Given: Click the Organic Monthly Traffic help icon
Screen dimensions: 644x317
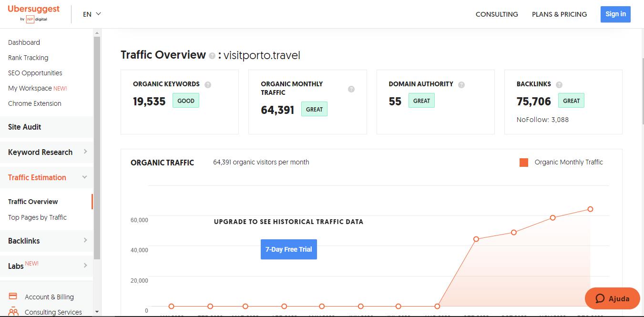Looking at the screenshot, I should click(351, 89).
